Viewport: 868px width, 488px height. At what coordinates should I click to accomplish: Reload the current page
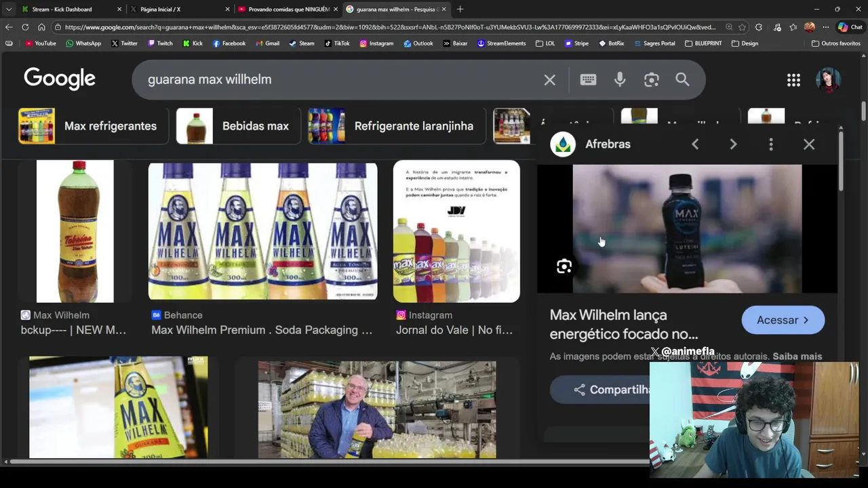pos(25,27)
